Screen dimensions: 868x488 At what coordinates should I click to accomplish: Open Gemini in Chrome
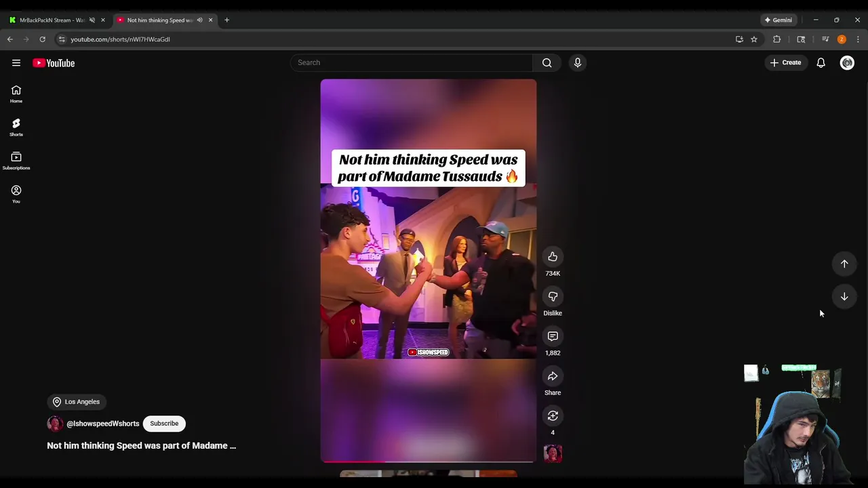[x=778, y=20]
